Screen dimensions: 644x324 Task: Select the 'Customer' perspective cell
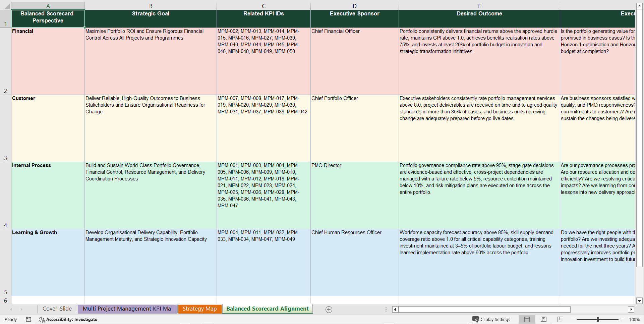click(48, 128)
